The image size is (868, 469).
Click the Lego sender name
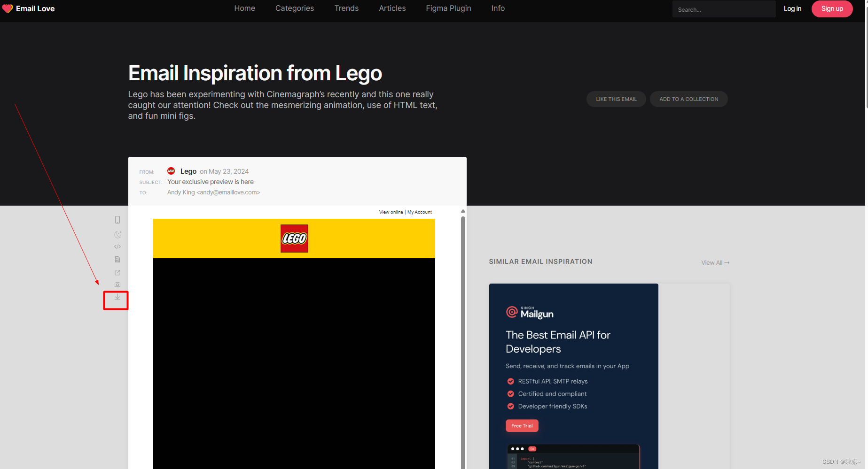pyautogui.click(x=188, y=171)
